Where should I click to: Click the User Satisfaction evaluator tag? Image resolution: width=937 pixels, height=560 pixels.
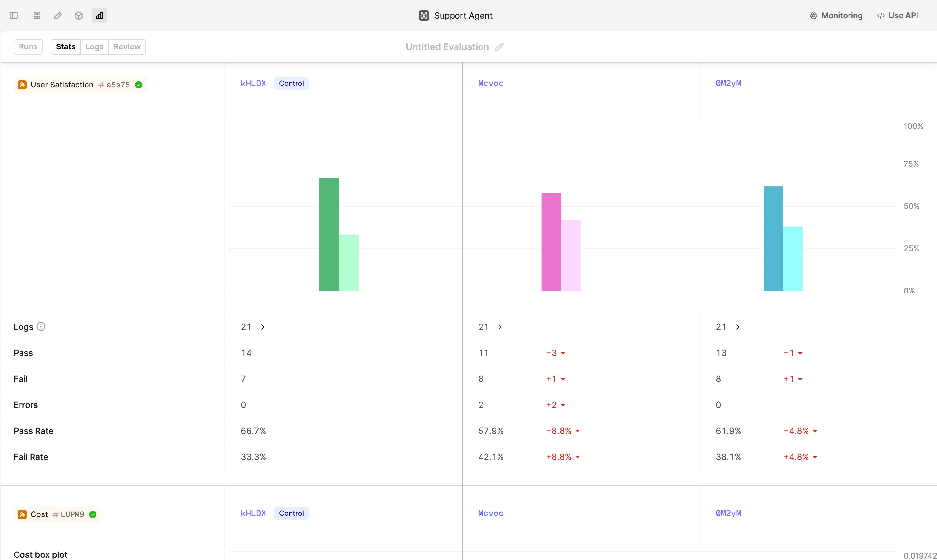coord(80,85)
